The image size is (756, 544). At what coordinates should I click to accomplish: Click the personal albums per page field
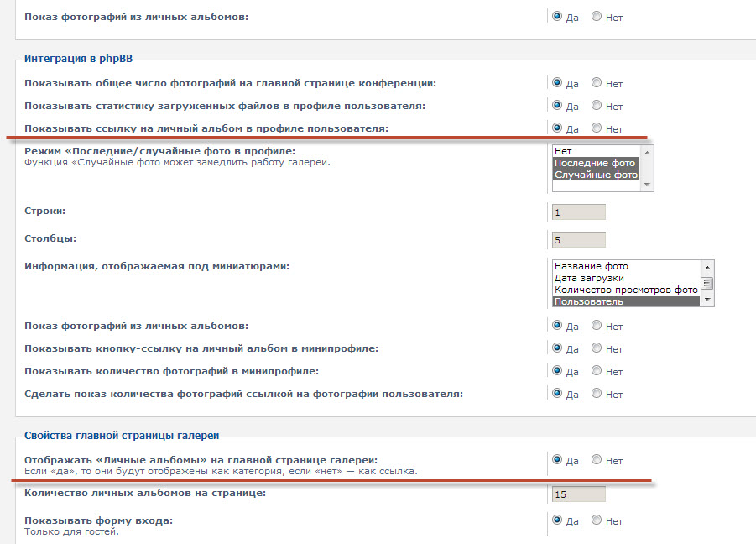[x=578, y=494]
